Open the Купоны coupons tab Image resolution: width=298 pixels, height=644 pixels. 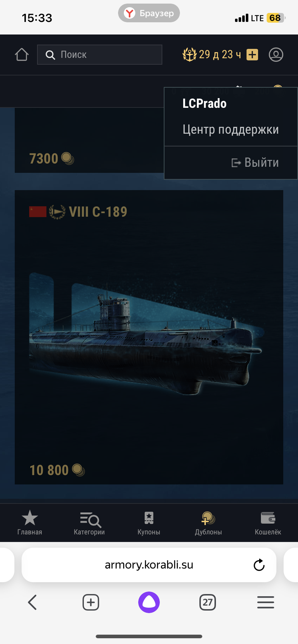point(149,523)
